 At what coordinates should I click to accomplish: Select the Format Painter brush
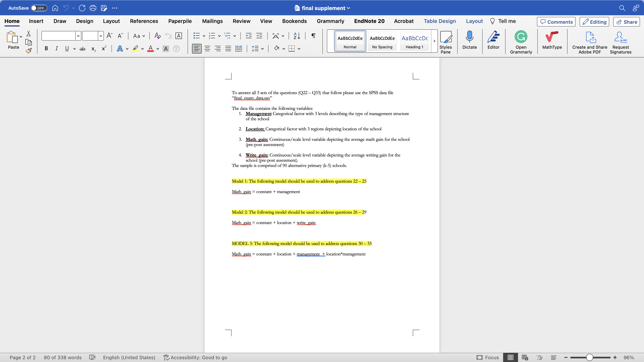click(x=29, y=51)
